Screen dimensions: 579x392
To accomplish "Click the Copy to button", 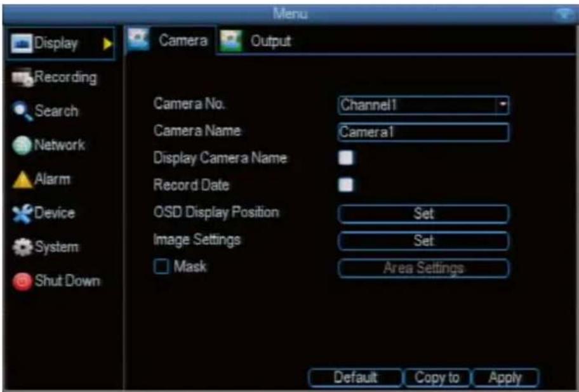I will 437,377.
